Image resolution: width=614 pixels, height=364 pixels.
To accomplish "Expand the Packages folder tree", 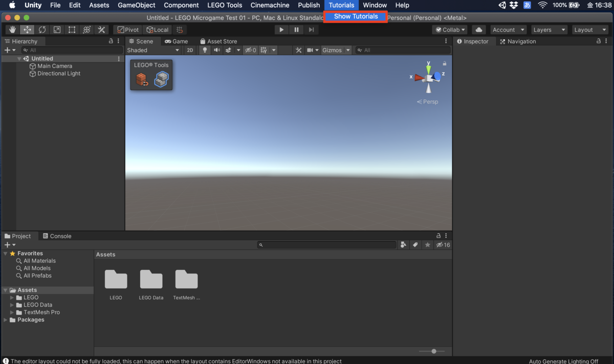I will tap(6, 320).
